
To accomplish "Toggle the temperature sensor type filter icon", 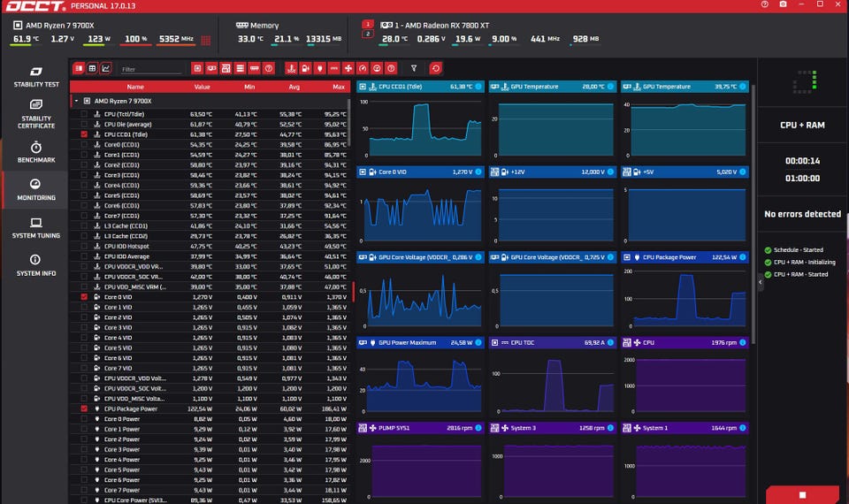I will (x=291, y=68).
